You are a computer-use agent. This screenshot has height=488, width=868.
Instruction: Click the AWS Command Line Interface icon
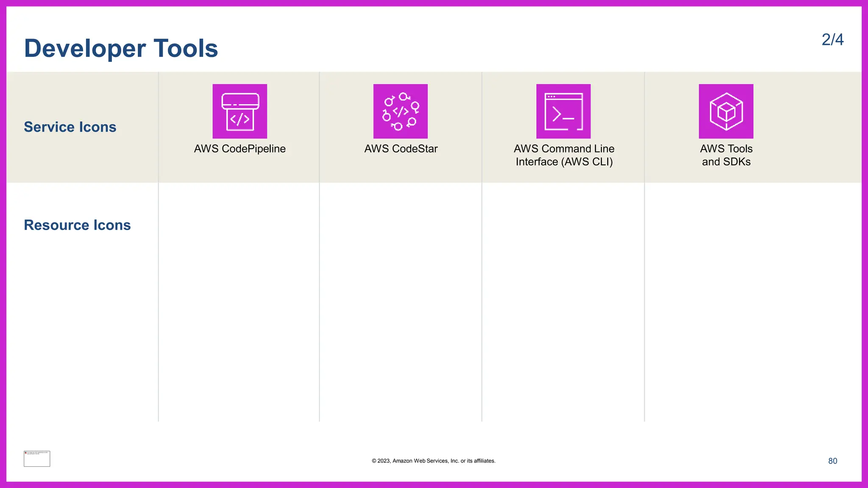pyautogui.click(x=563, y=111)
